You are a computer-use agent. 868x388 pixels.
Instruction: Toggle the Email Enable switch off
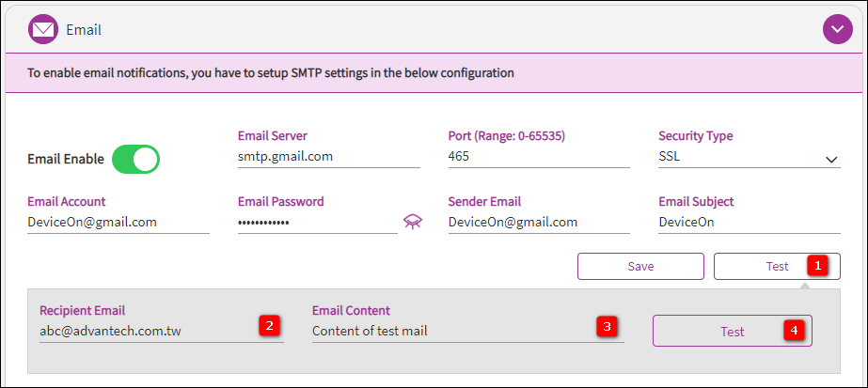point(136,159)
